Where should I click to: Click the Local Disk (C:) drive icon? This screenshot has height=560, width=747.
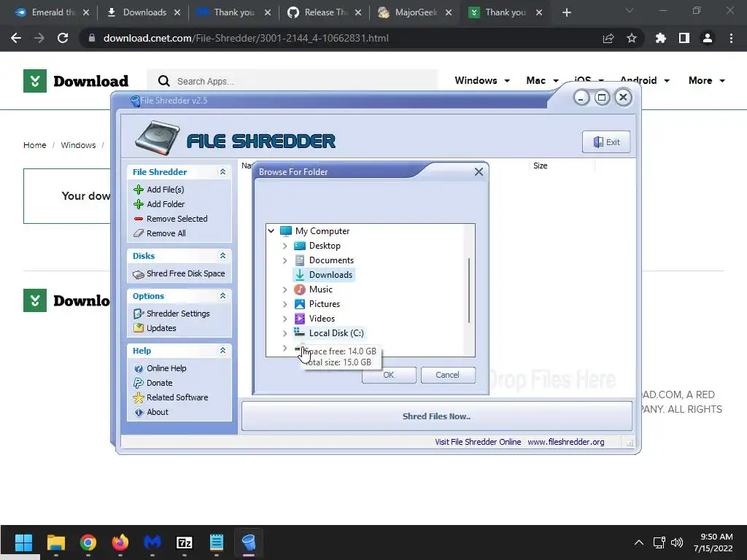(x=299, y=332)
